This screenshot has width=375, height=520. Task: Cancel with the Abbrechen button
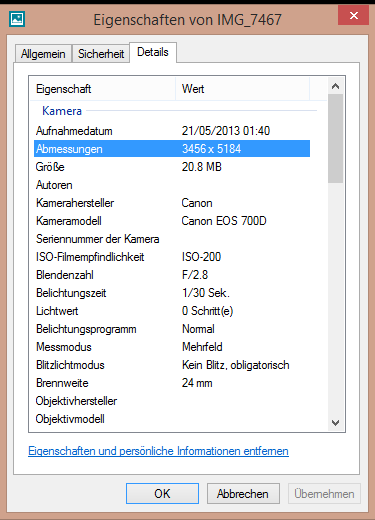(243, 493)
